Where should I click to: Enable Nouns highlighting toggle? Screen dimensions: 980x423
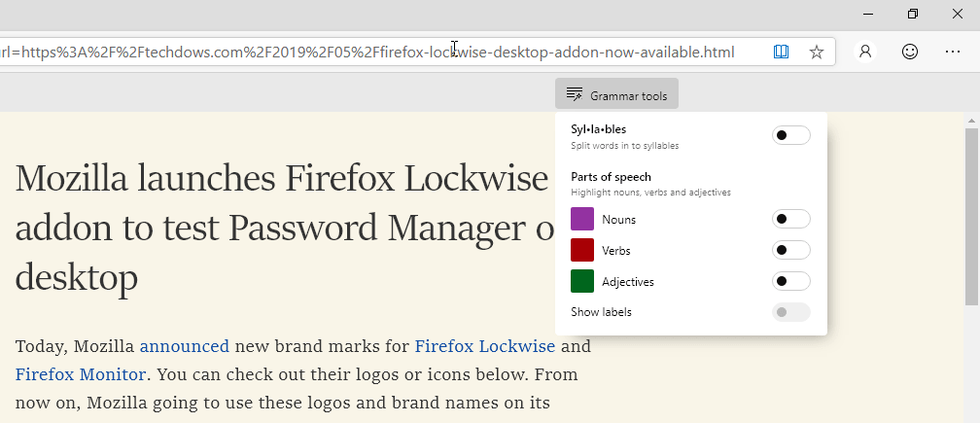pos(790,219)
